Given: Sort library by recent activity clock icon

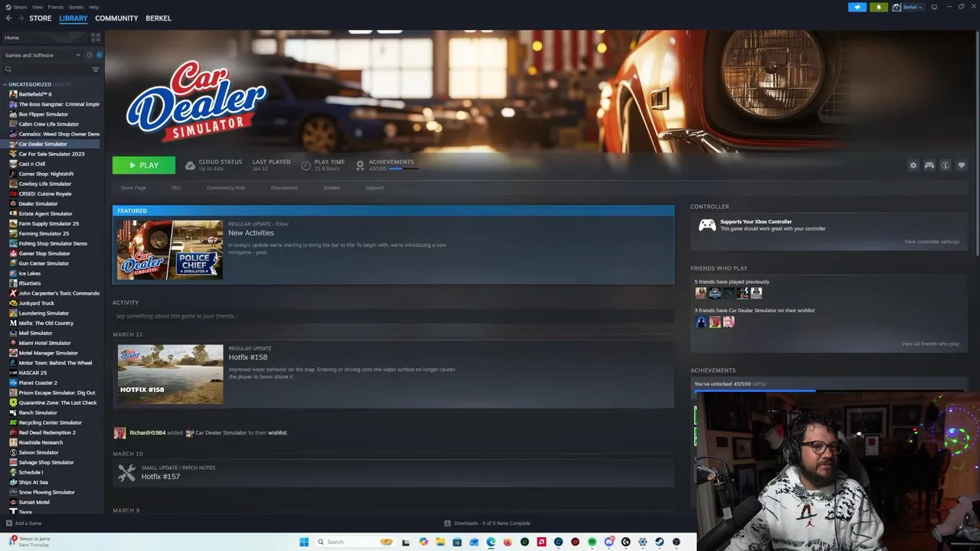Looking at the screenshot, I should point(90,55).
